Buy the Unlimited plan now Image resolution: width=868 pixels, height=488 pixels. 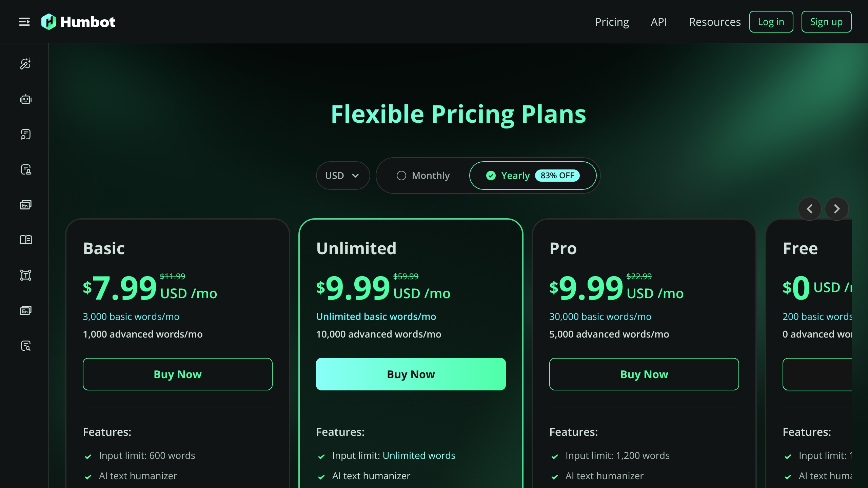pos(411,374)
